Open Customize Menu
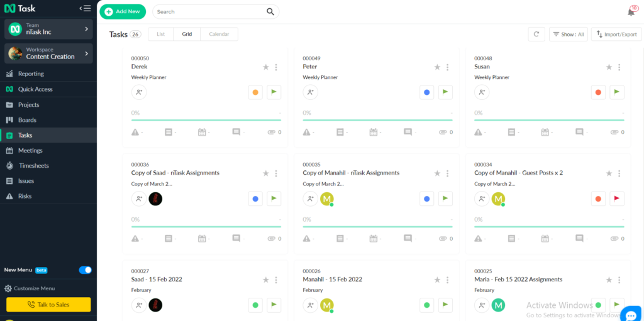 click(x=30, y=288)
